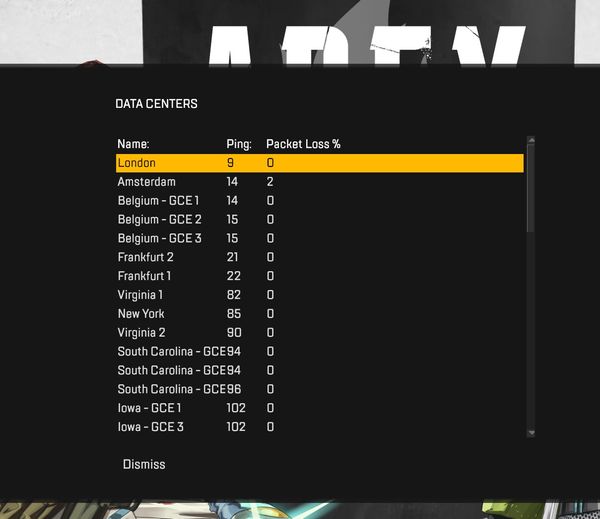Click the Ping column header
The image size is (600, 519).
click(x=239, y=144)
